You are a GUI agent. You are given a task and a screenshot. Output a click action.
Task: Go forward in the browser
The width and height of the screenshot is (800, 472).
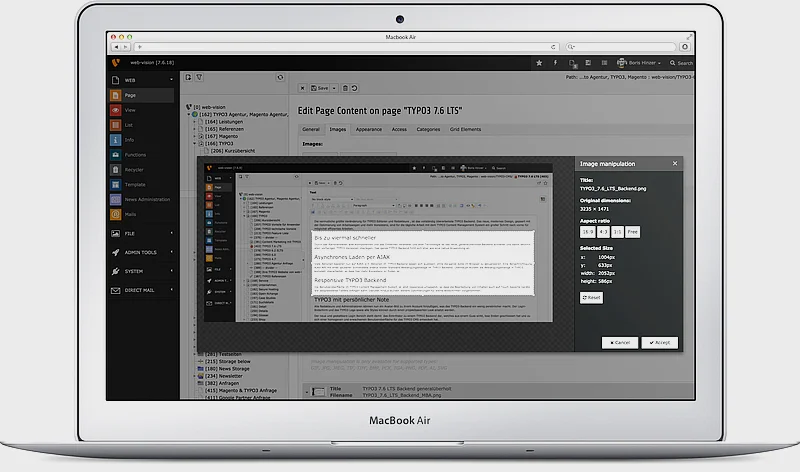[126, 46]
